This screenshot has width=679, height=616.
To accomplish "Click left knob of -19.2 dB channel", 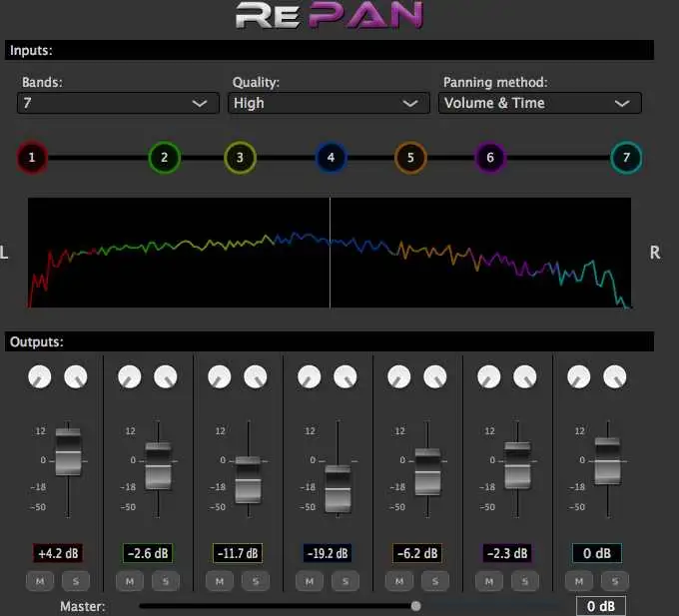I will [310, 376].
